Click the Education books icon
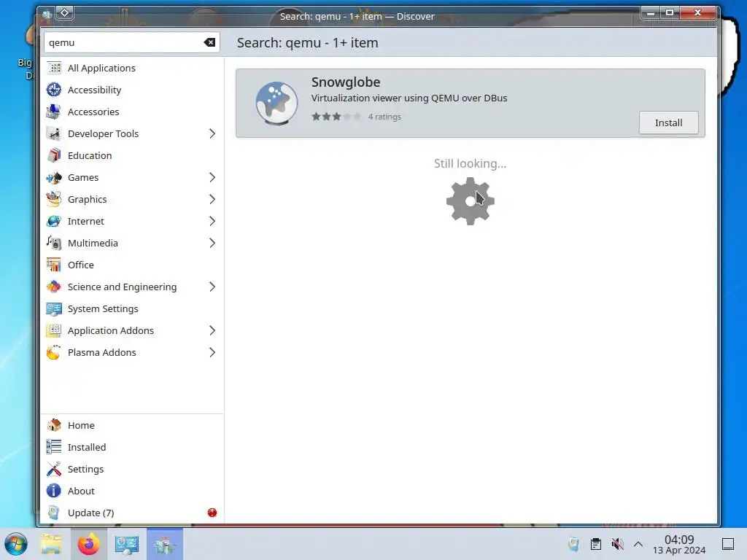The height and width of the screenshot is (560, 747). (54, 156)
